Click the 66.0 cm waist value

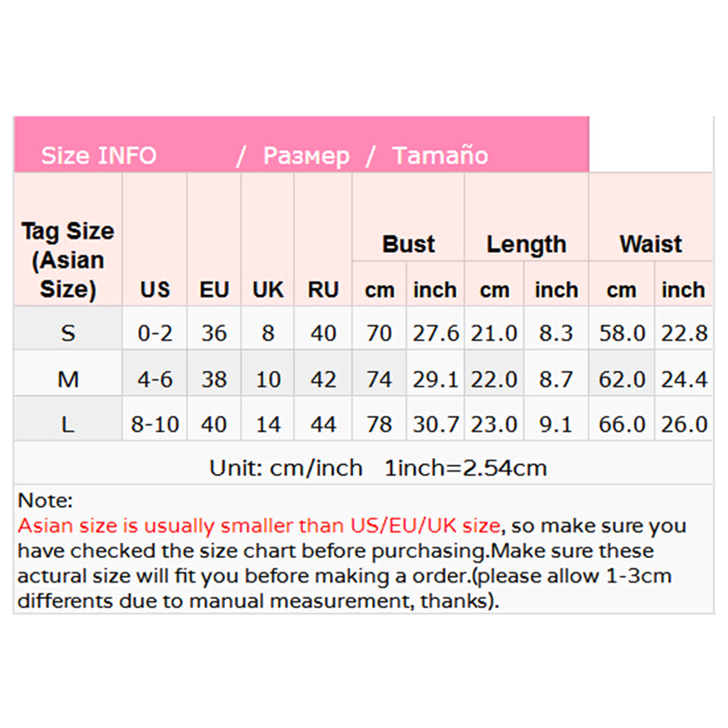622,423
